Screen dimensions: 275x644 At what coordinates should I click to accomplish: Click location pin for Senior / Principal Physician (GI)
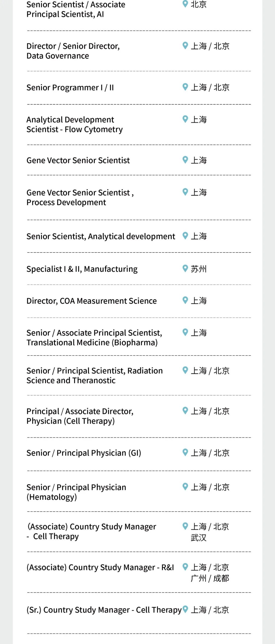pos(185,452)
